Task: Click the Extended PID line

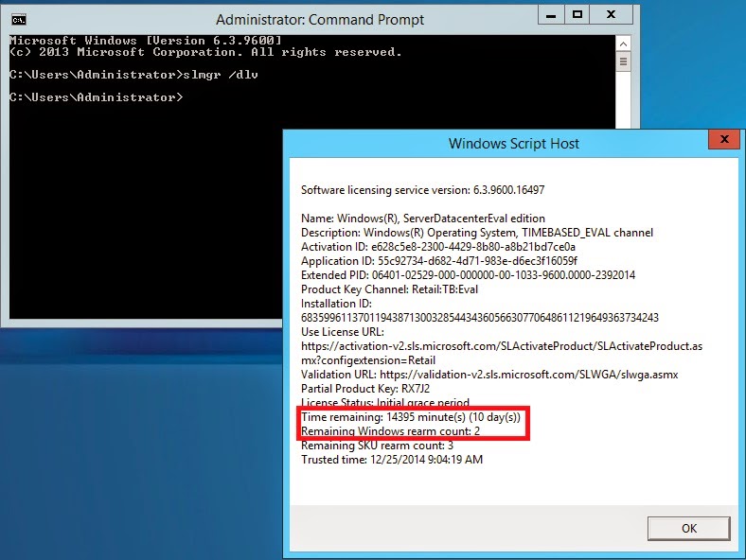Action: click(469, 275)
